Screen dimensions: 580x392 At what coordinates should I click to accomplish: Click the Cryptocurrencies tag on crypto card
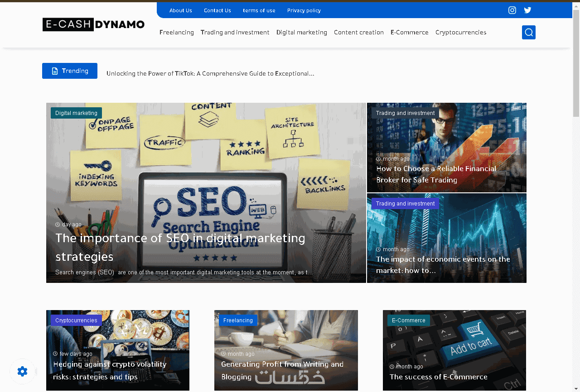point(76,320)
